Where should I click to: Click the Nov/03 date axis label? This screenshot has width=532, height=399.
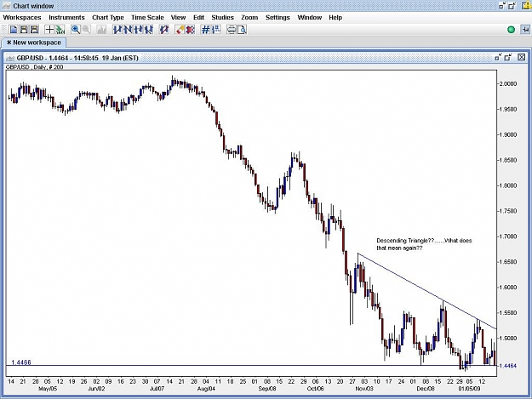pos(364,389)
